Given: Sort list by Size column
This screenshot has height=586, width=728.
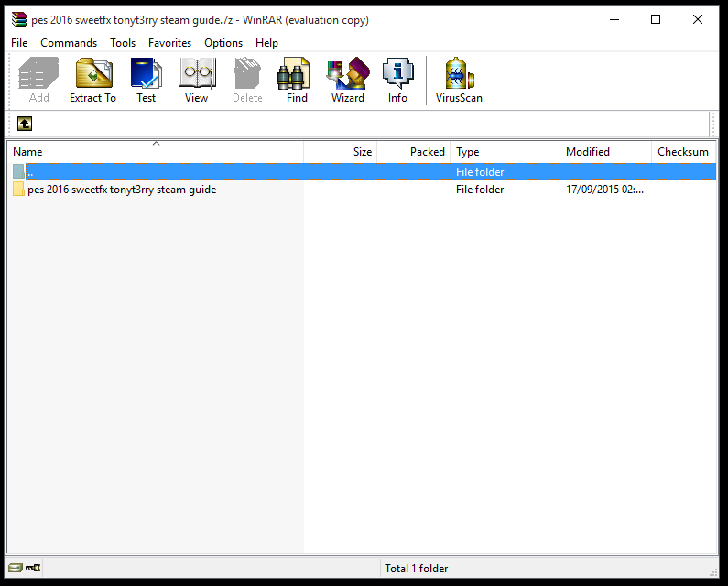Looking at the screenshot, I should [x=341, y=151].
